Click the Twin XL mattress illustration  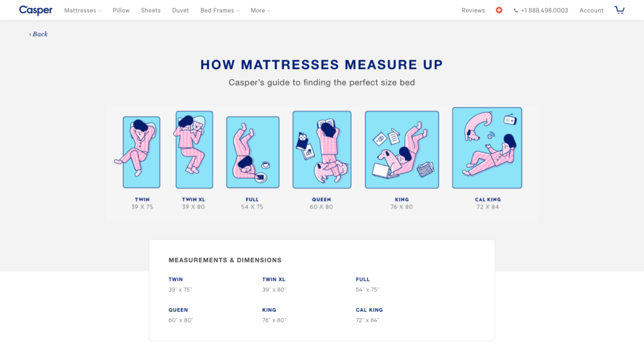194,150
